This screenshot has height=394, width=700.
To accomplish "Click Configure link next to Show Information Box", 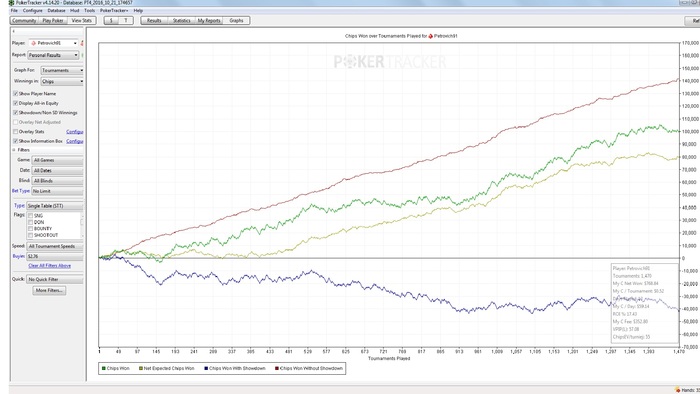I will coord(75,141).
